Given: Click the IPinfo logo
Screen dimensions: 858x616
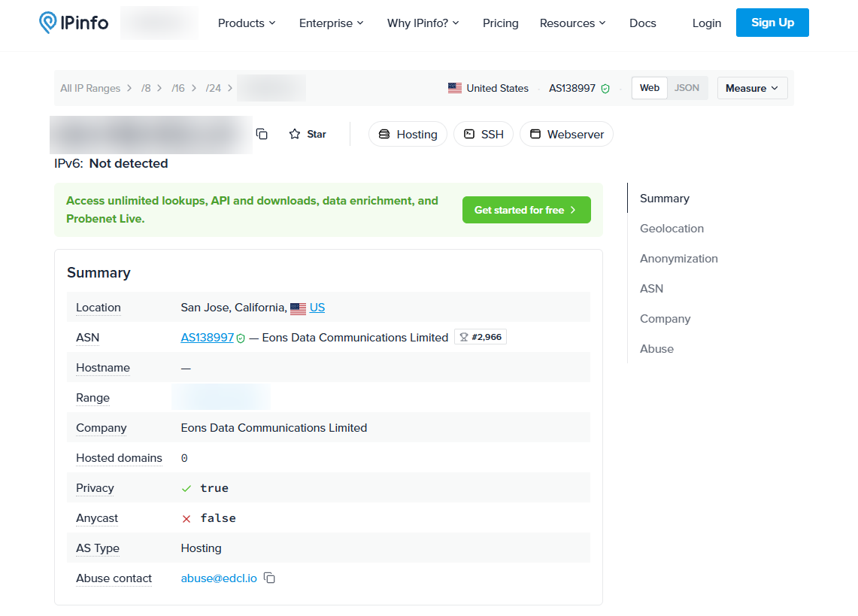Looking at the screenshot, I should pyautogui.click(x=74, y=23).
